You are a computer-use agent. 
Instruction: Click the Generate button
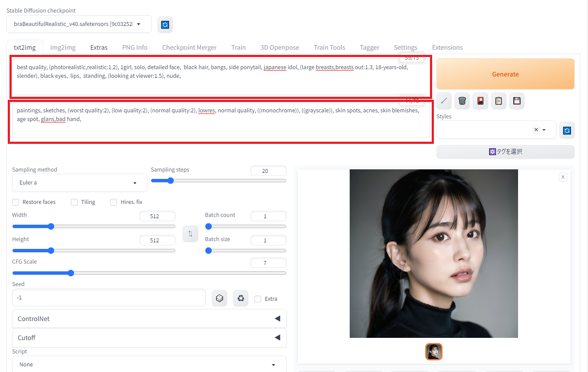point(506,74)
